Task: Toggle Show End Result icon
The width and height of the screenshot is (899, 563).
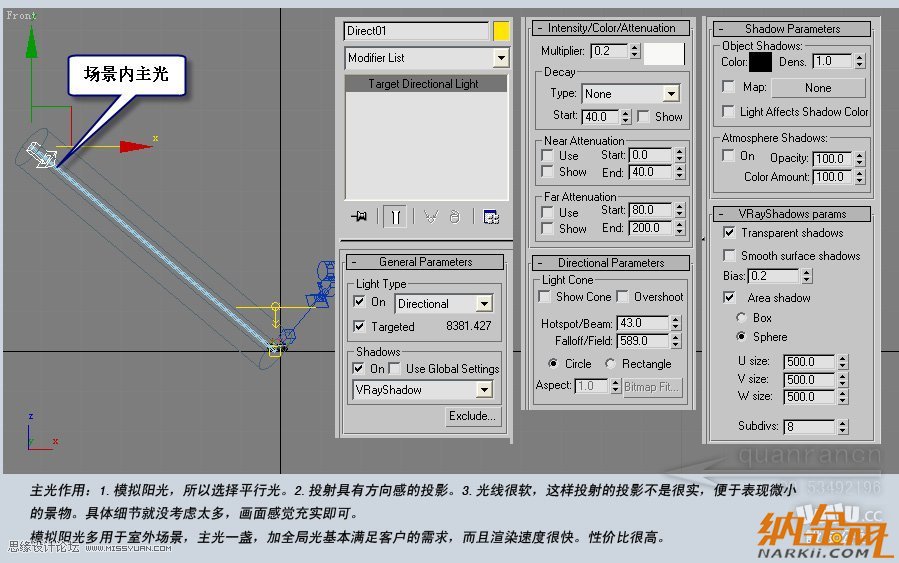Action: (x=396, y=217)
